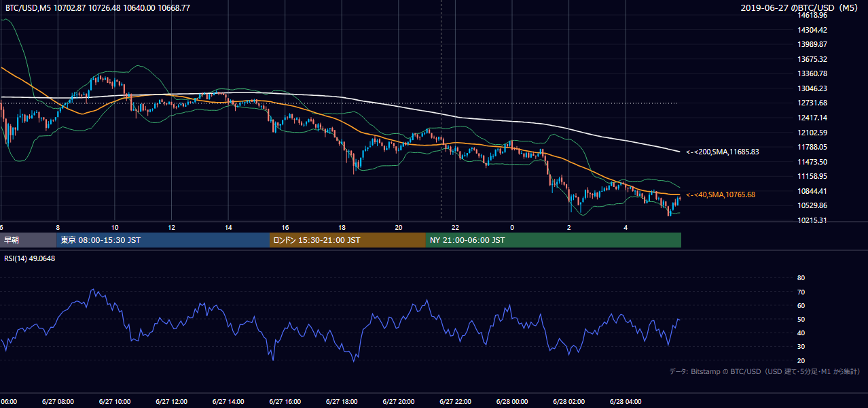Image resolution: width=868 pixels, height=408 pixels.
Task: Click the 6/27 18:00 bottom time label
Action: coord(342,401)
